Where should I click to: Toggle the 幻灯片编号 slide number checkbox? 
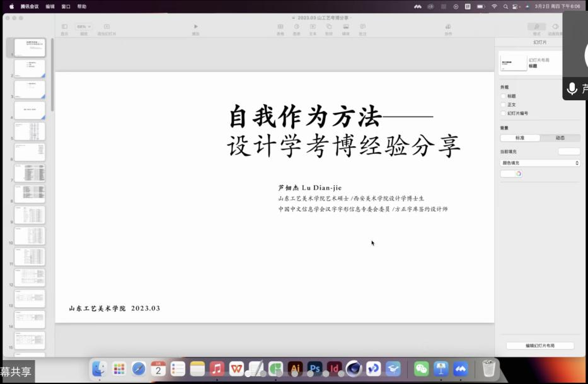[x=504, y=113]
